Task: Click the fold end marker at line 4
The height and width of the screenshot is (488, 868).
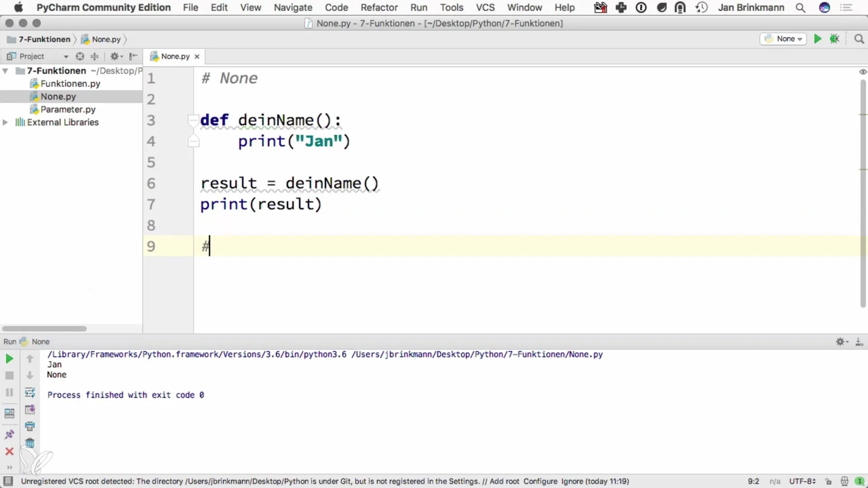Action: click(x=193, y=141)
